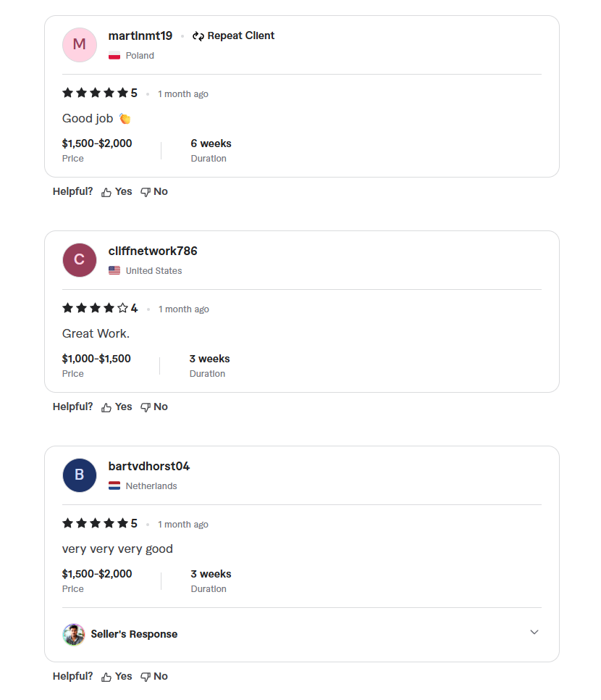Click the United States flag icon

pos(114,270)
